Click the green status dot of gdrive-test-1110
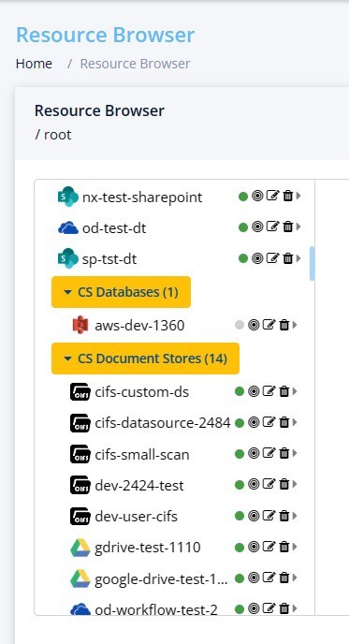 pos(240,547)
